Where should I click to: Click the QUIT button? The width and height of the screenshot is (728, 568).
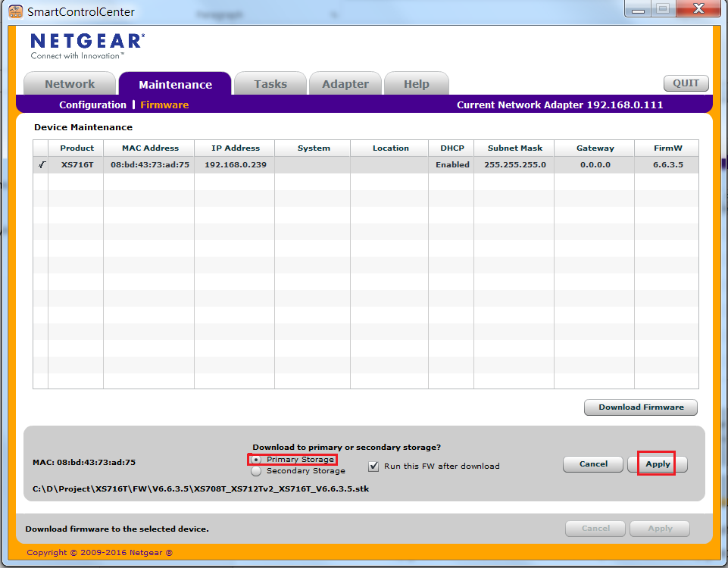[686, 83]
